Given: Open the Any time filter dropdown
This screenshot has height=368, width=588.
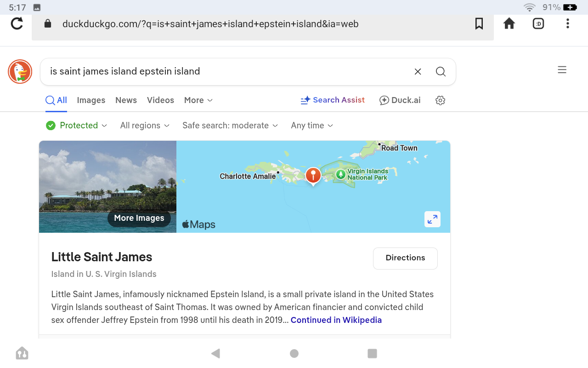Looking at the screenshot, I should click(x=312, y=126).
